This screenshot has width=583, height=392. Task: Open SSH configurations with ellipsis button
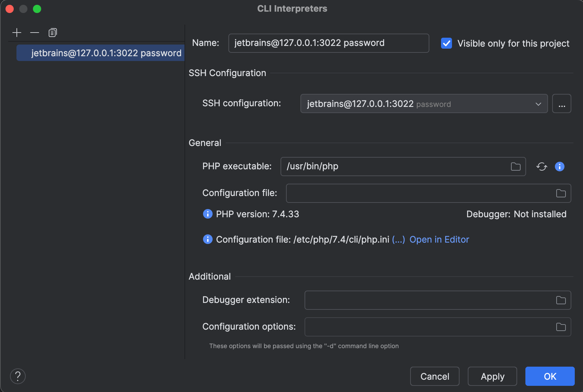[x=561, y=103]
